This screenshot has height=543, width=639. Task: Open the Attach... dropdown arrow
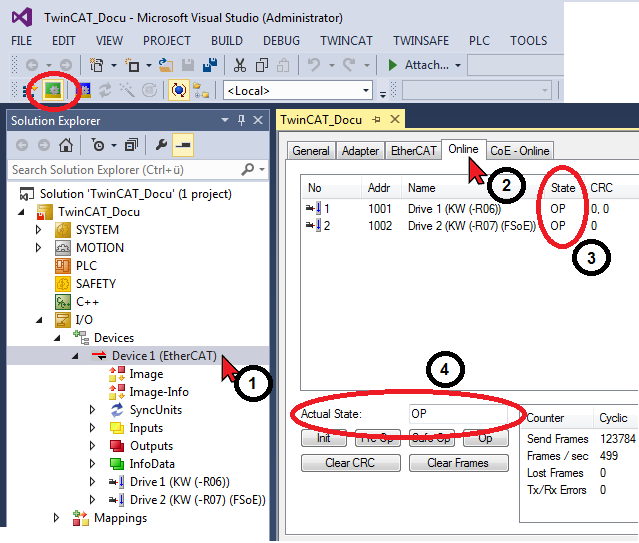click(x=458, y=65)
